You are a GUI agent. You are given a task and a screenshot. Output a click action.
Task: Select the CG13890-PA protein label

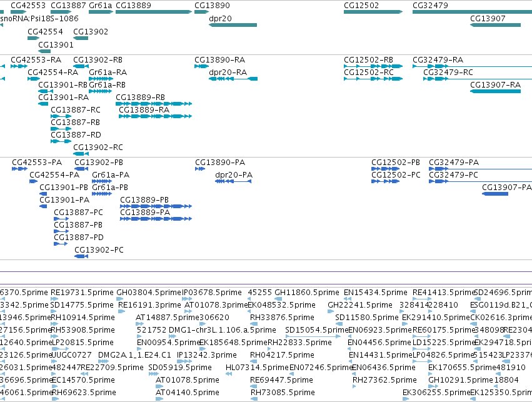[220, 163]
